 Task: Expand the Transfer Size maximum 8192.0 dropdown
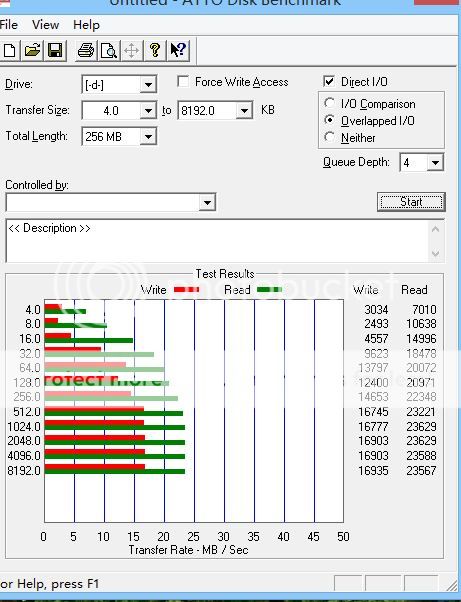pyautogui.click(x=244, y=111)
